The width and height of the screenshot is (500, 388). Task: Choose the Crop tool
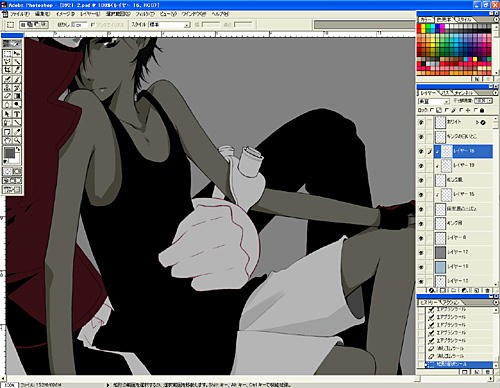(x=7, y=70)
